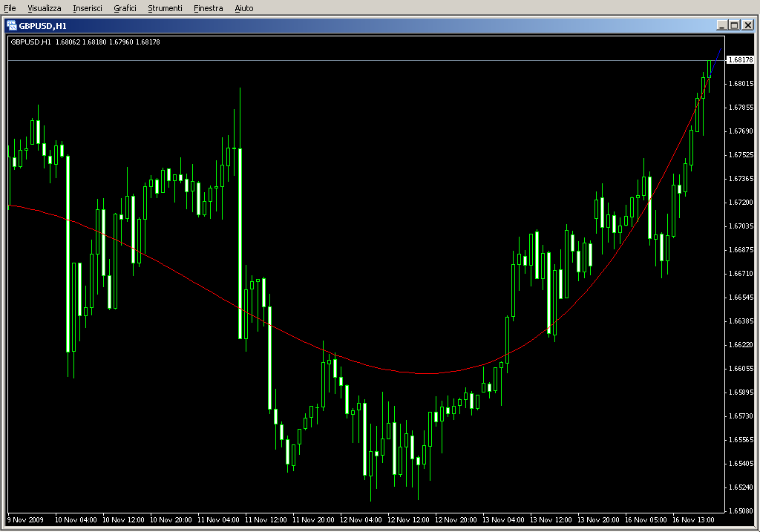Click price level 1.66710 on scale
760x532 pixels.
[x=741, y=274]
